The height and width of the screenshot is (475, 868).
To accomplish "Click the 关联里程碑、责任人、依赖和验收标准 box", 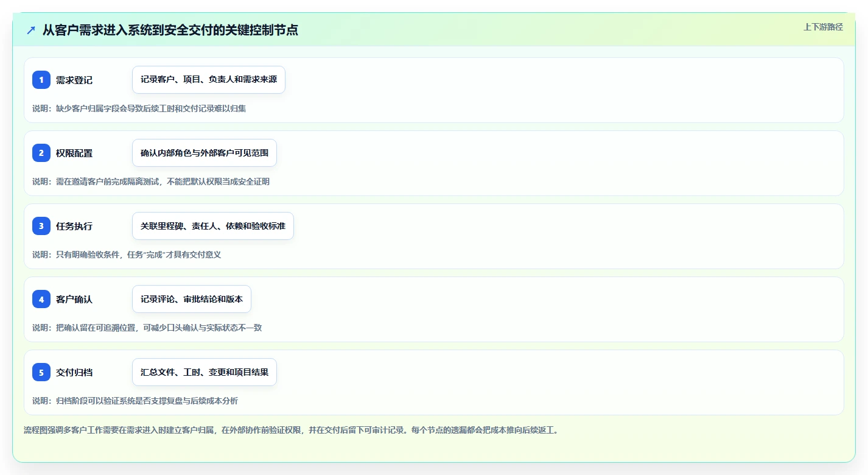I will point(213,226).
